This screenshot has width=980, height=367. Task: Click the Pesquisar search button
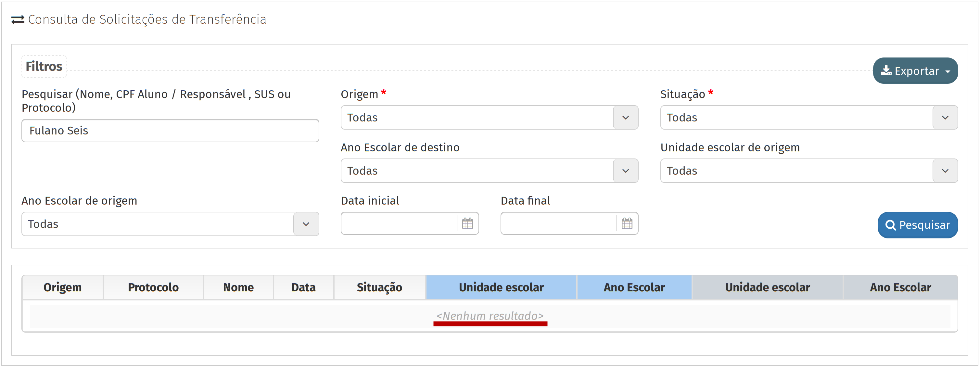pyautogui.click(x=917, y=225)
